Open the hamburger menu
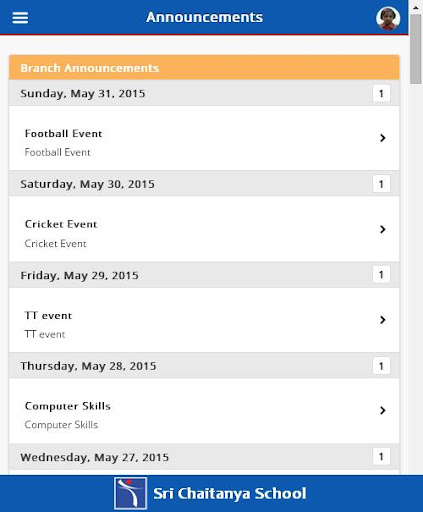Screen dimensions: 423x512 pos(20,18)
